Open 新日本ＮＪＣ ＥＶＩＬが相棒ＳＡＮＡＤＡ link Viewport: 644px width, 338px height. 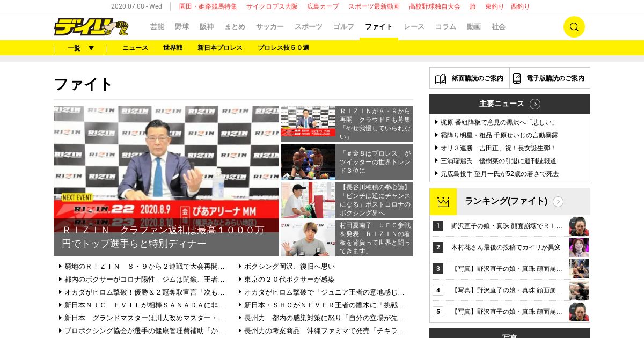(x=144, y=305)
